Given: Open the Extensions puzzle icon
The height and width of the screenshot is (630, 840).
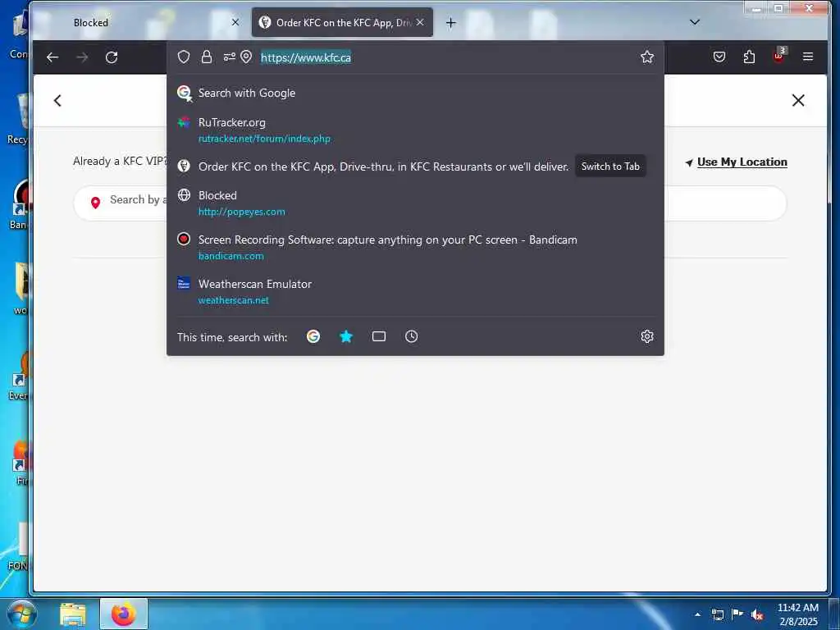Looking at the screenshot, I should [750, 57].
